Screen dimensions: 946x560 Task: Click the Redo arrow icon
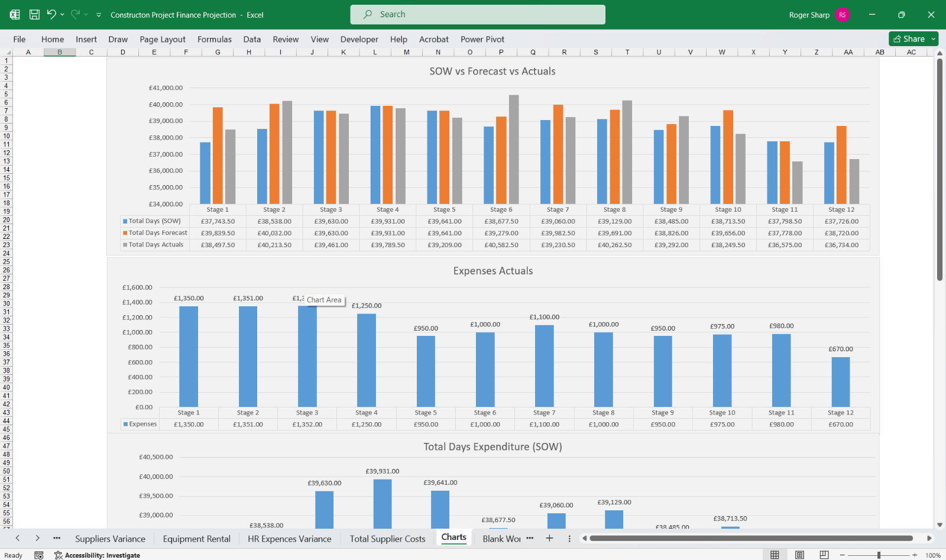tap(75, 14)
